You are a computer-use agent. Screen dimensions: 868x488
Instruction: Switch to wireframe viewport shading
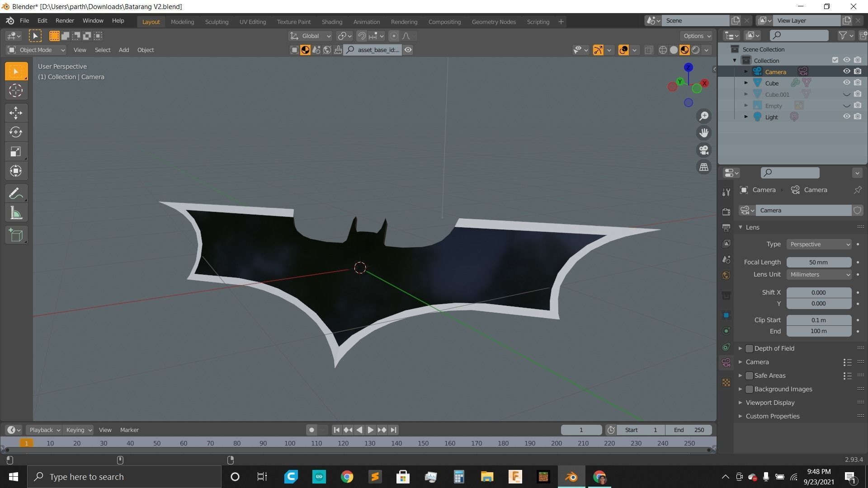tap(663, 50)
